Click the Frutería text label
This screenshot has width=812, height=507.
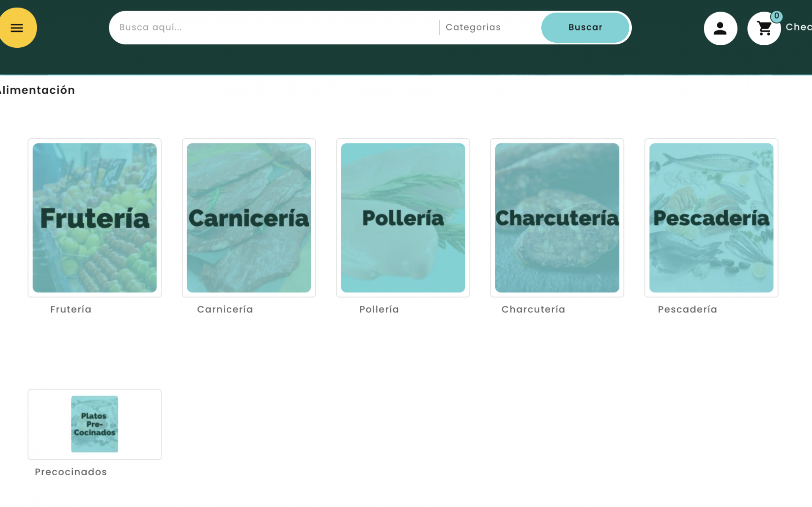(71, 310)
